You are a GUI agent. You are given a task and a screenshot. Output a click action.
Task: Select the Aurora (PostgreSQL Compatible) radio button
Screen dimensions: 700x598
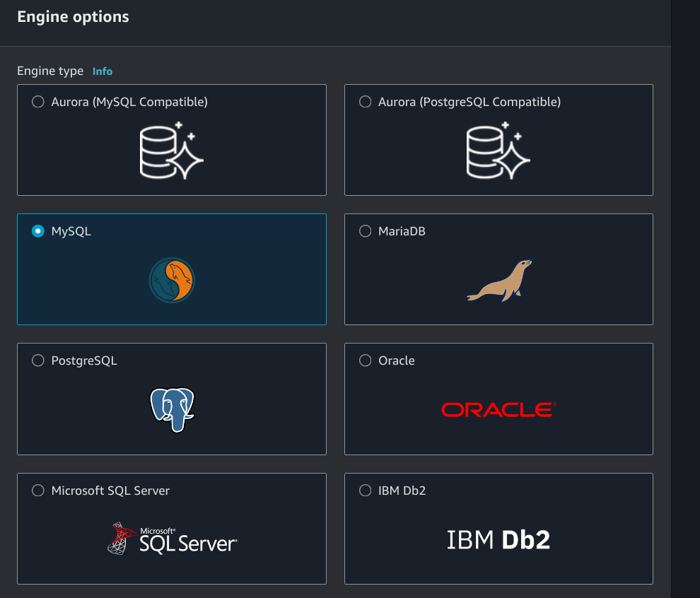(x=366, y=102)
